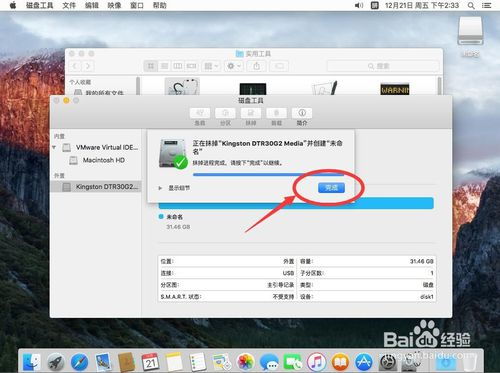Click the Finder search field
This screenshot has height=373, width=500.
click(383, 66)
